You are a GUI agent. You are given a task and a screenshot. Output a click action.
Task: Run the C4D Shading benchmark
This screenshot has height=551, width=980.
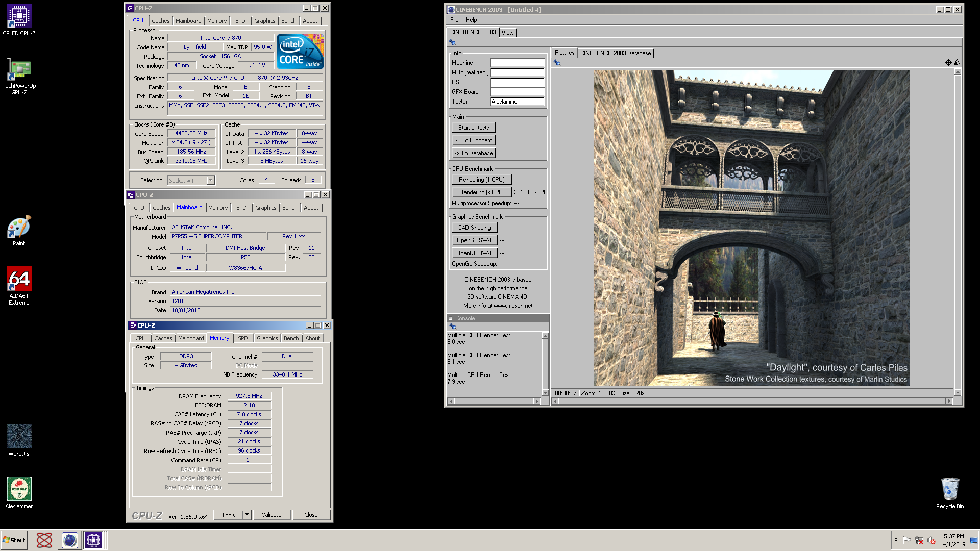pyautogui.click(x=474, y=228)
